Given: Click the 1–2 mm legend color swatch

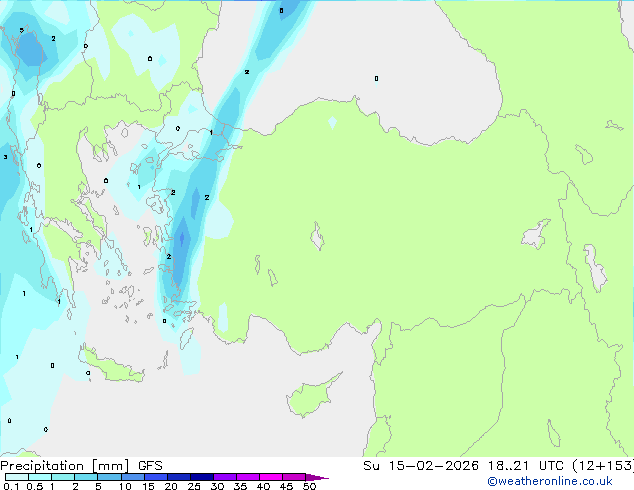Looking at the screenshot, I should [63, 477].
